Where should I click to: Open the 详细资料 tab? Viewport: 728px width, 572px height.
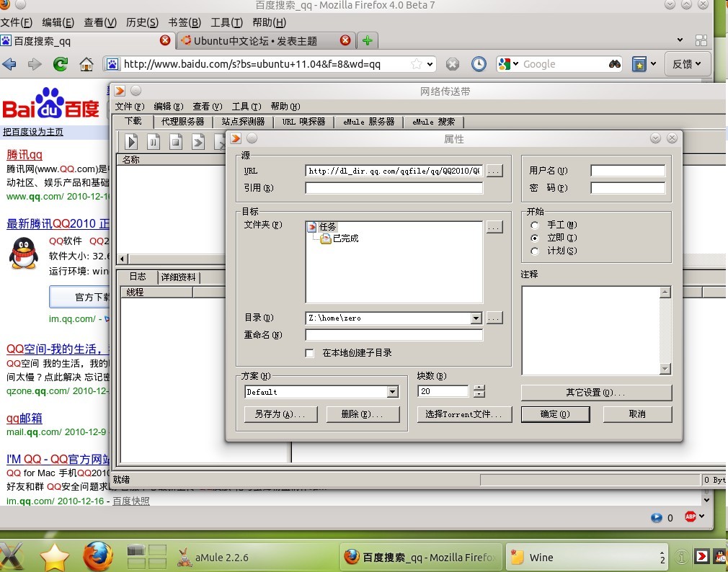pos(178,277)
